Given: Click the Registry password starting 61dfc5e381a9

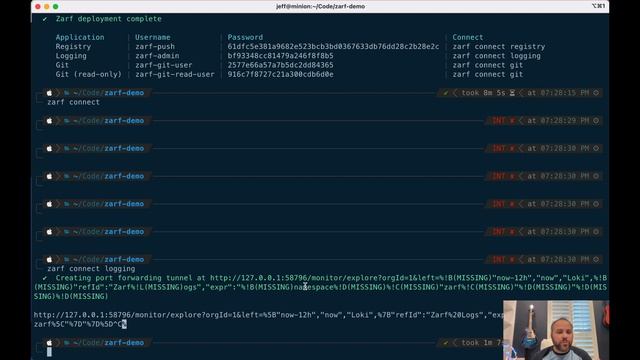Looking at the screenshot, I should point(333,47).
